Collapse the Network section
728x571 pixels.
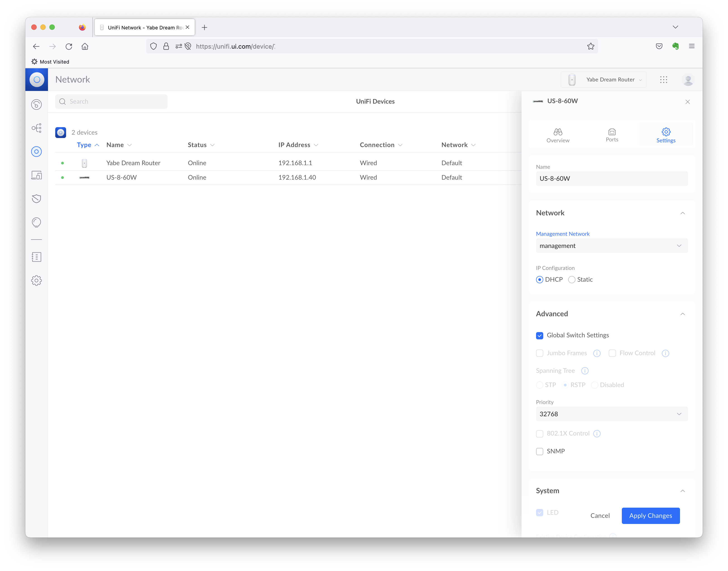click(682, 213)
